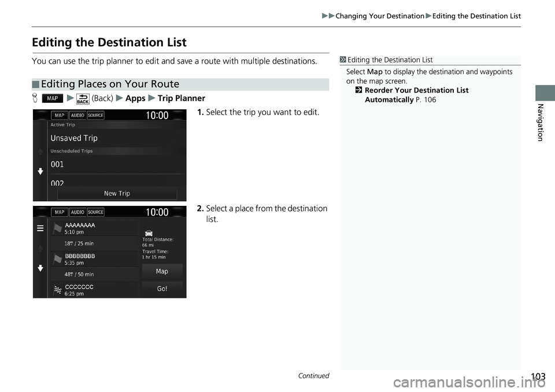This screenshot has width=555, height=392.
Task: Select the 18 mi / 25 min leg row
Action: tap(94, 243)
